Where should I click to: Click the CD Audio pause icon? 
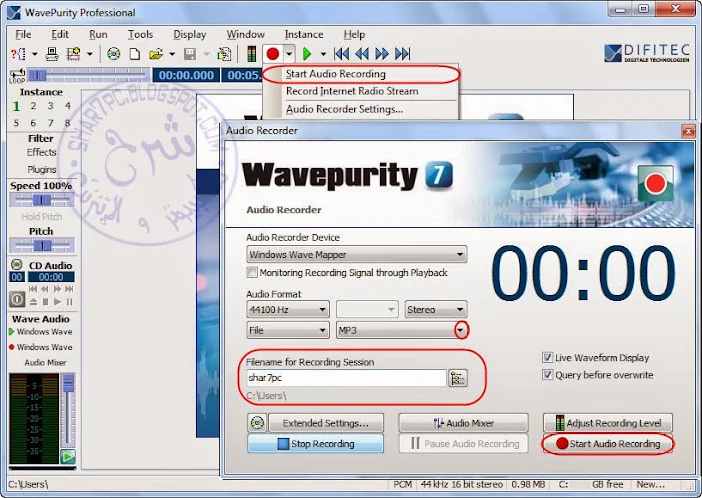[69, 302]
